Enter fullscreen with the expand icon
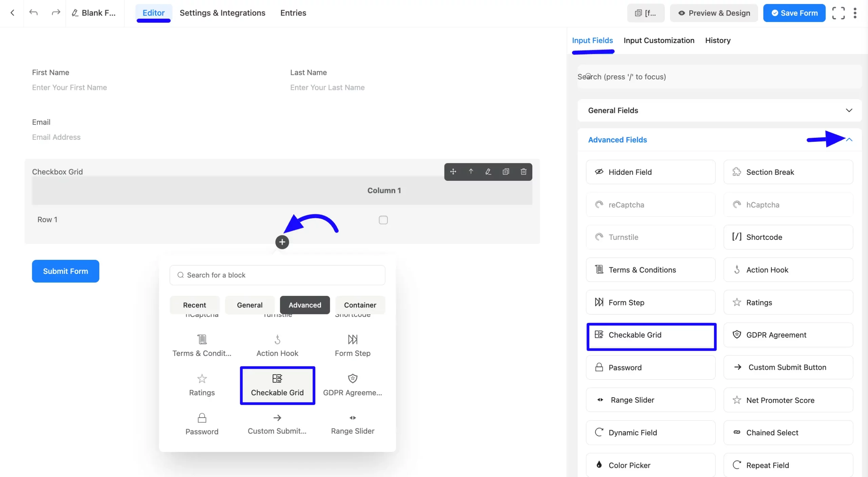 click(838, 13)
